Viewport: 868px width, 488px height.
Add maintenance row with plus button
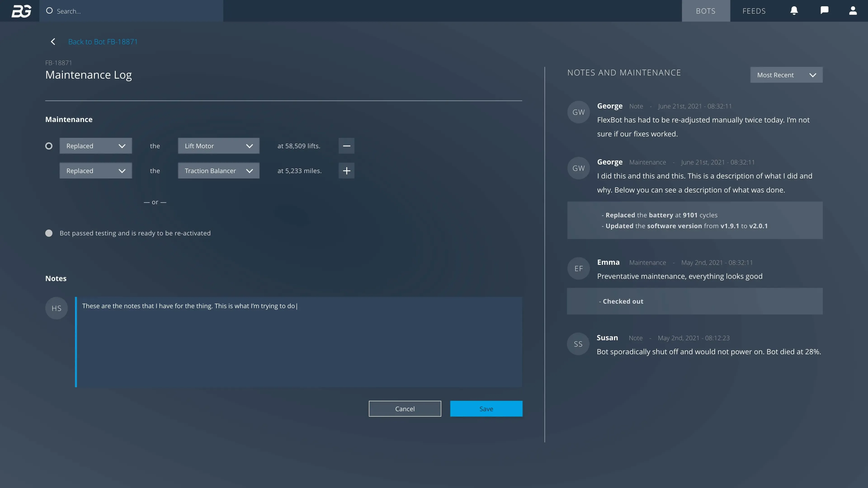click(x=346, y=171)
